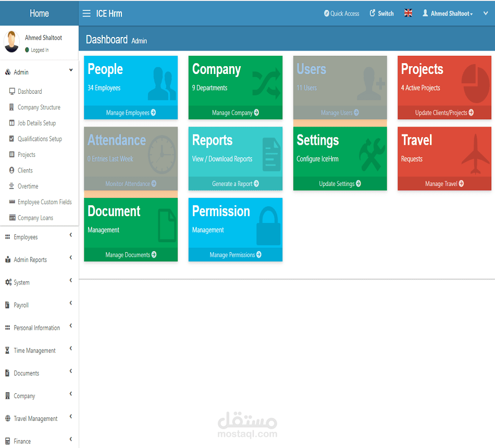Click the Update Settings link
The height and width of the screenshot is (448, 495).
click(340, 183)
